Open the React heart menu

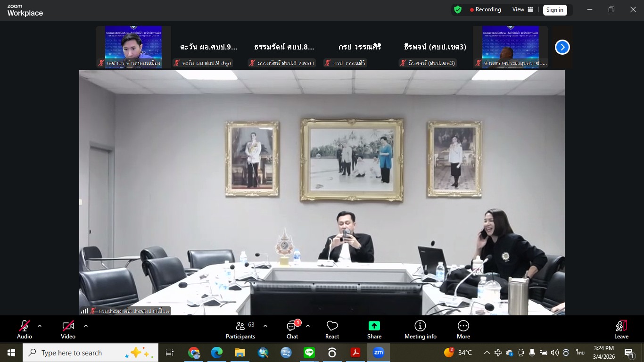pos(332,329)
